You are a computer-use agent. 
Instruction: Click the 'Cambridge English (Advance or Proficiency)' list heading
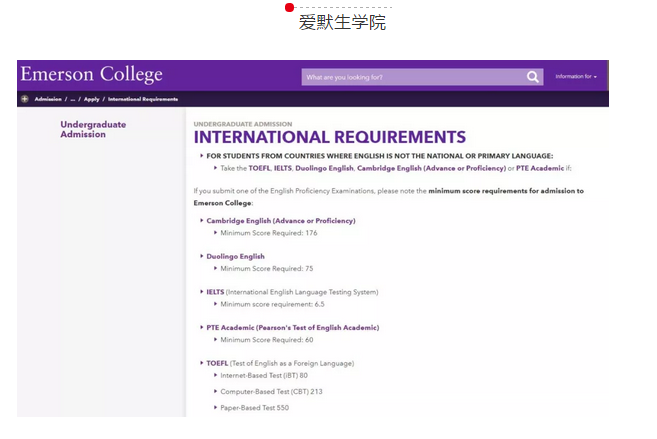[281, 221]
